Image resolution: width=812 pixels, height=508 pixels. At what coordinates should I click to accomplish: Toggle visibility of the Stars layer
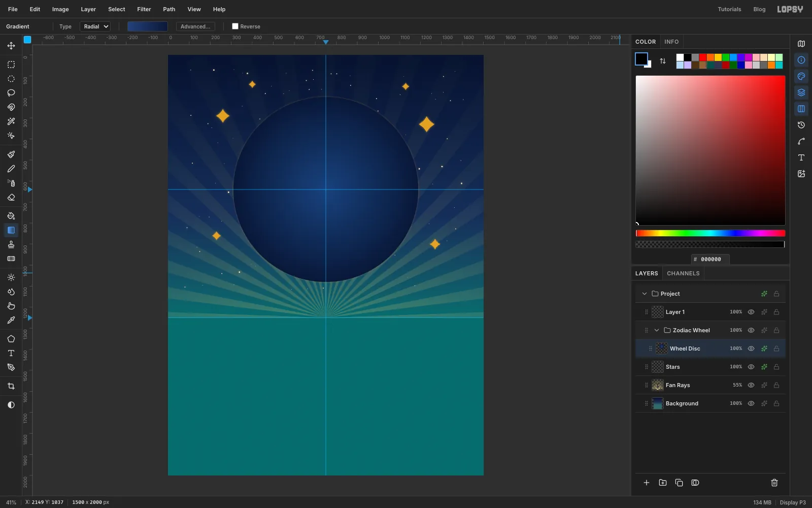(751, 367)
